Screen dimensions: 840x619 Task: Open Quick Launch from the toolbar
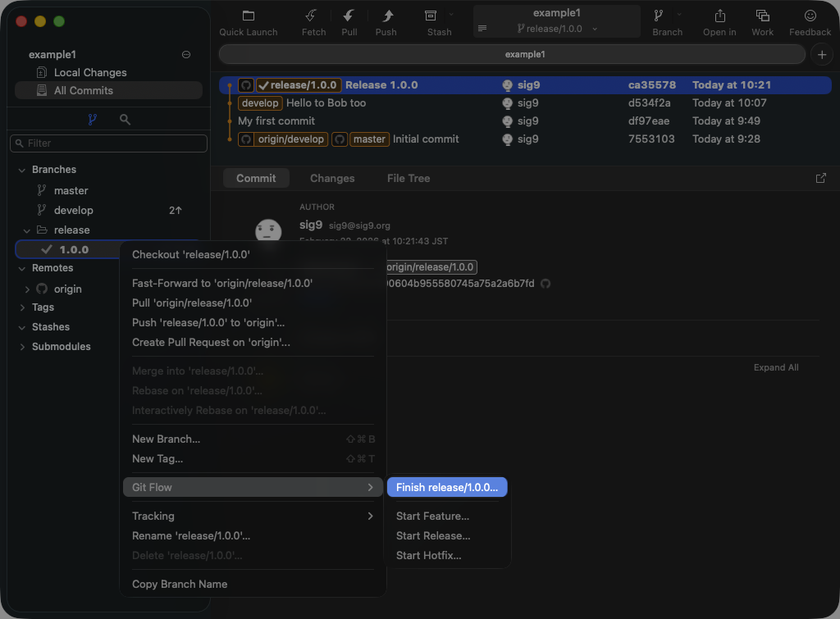[x=248, y=16]
